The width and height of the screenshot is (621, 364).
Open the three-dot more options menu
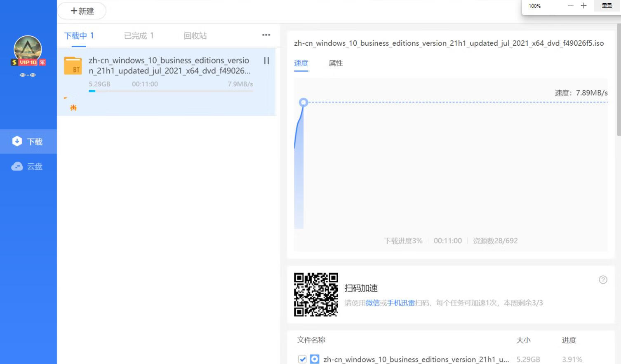266,35
